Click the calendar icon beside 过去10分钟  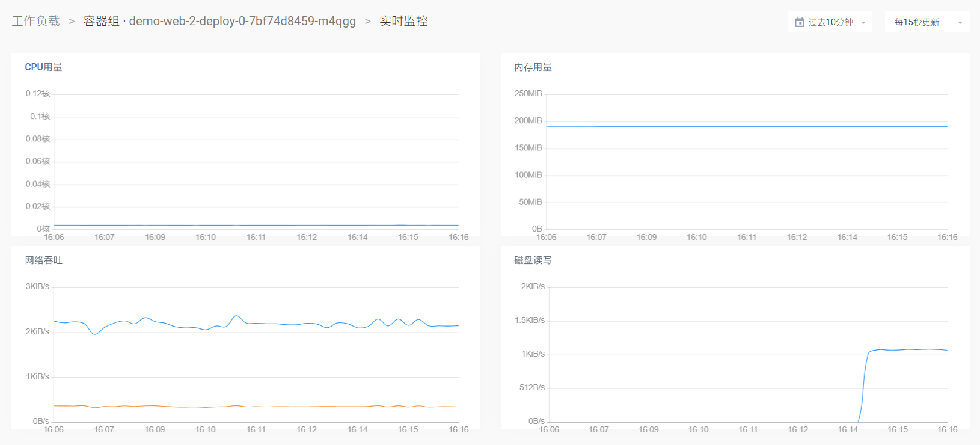[799, 22]
